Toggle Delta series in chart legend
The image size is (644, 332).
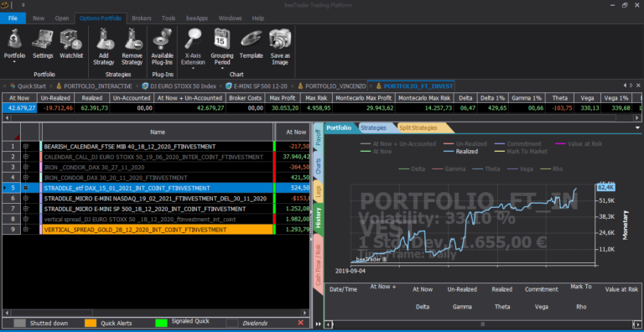(412, 169)
